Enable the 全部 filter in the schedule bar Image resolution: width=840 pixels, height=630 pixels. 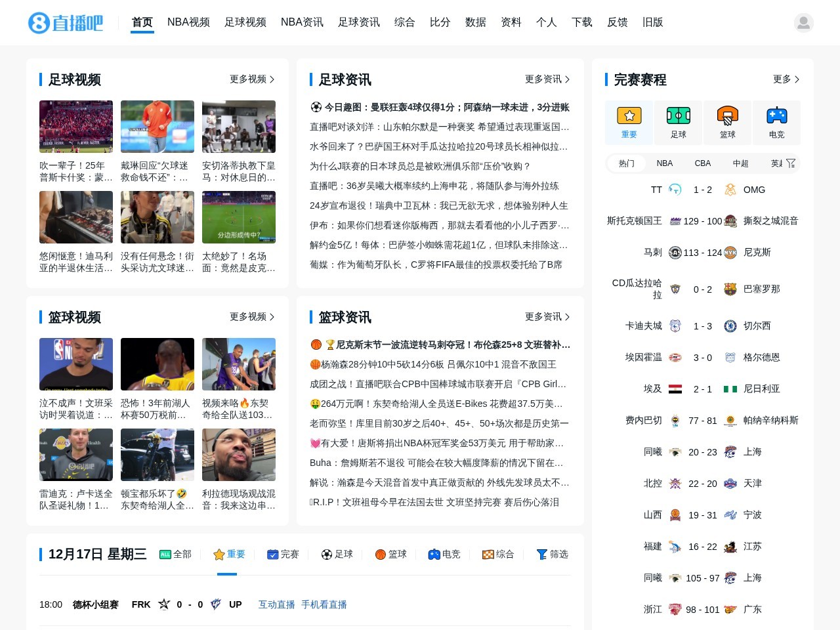(x=175, y=555)
